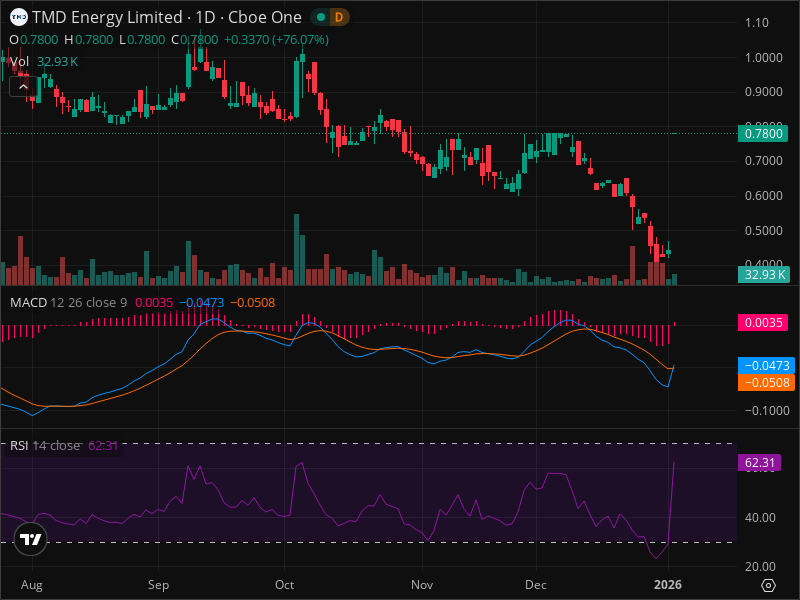The height and width of the screenshot is (600, 800).
Task: Click the 0.6000 price scale label
Action: pyautogui.click(x=764, y=196)
